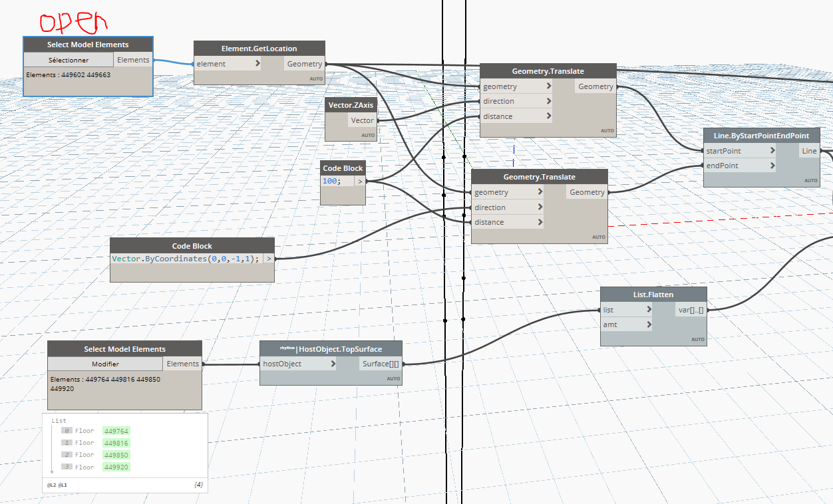Open the chevron next to list input
Image resolution: width=833 pixels, height=504 pixels.
(x=649, y=310)
